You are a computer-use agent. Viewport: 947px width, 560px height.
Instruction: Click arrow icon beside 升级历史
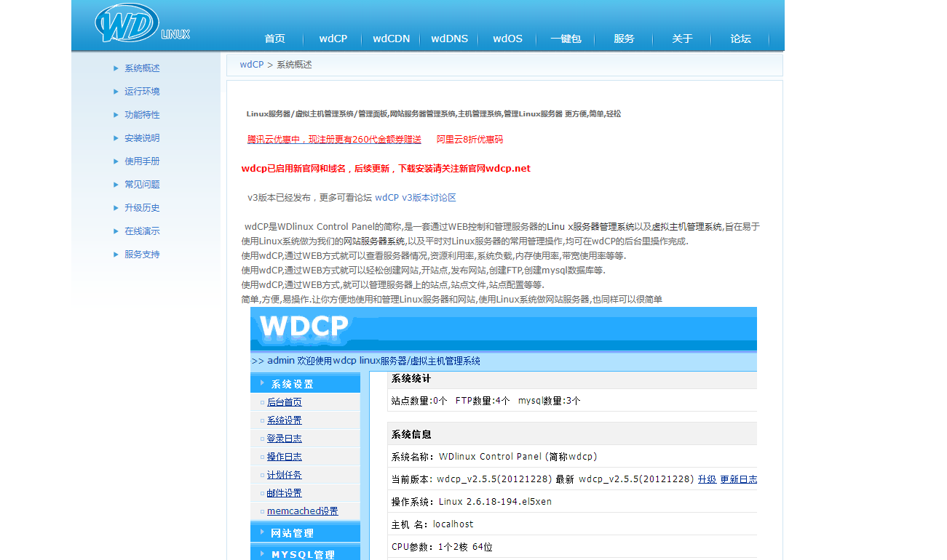pyautogui.click(x=116, y=208)
